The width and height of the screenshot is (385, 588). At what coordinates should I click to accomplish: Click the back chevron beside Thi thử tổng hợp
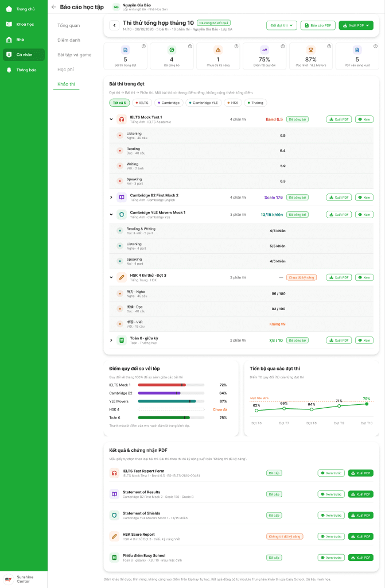[114, 25]
